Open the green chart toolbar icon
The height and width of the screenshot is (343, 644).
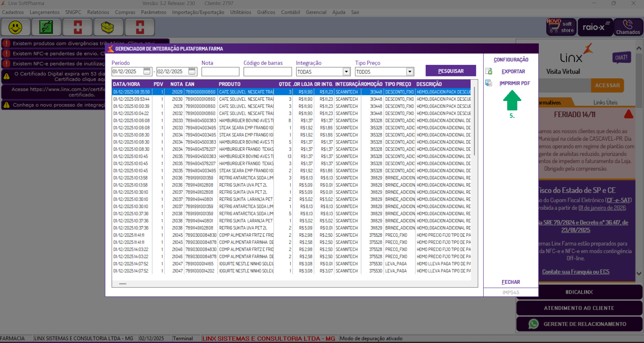tap(46, 27)
